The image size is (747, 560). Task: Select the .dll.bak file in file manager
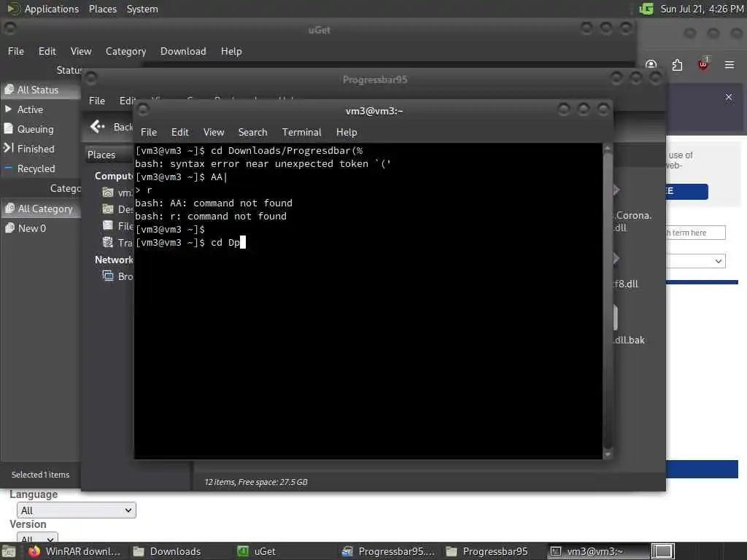(x=629, y=340)
